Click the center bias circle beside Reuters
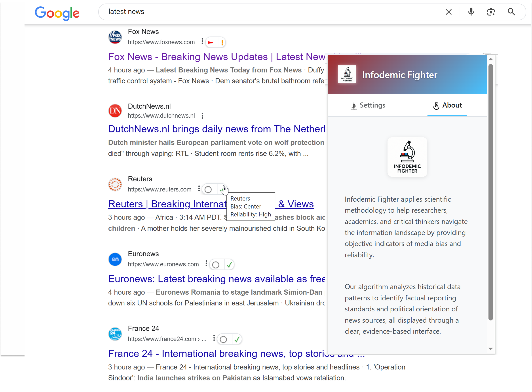 click(x=208, y=189)
